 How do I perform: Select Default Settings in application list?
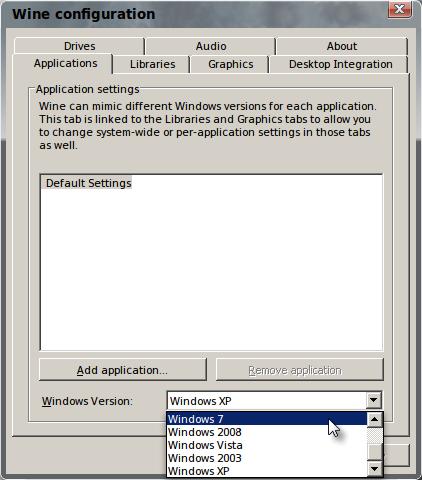tap(88, 183)
